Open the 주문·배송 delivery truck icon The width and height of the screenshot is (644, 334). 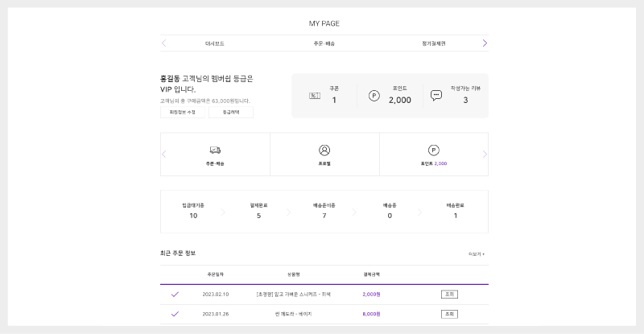215,151
